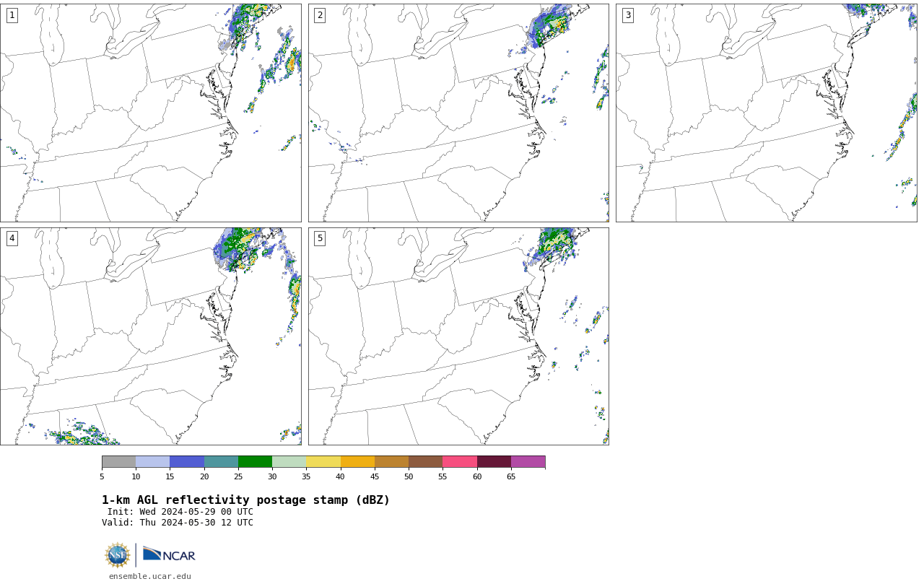
Task: Select the teal 20-25 dBZ swatch
Action: pyautogui.click(x=221, y=462)
